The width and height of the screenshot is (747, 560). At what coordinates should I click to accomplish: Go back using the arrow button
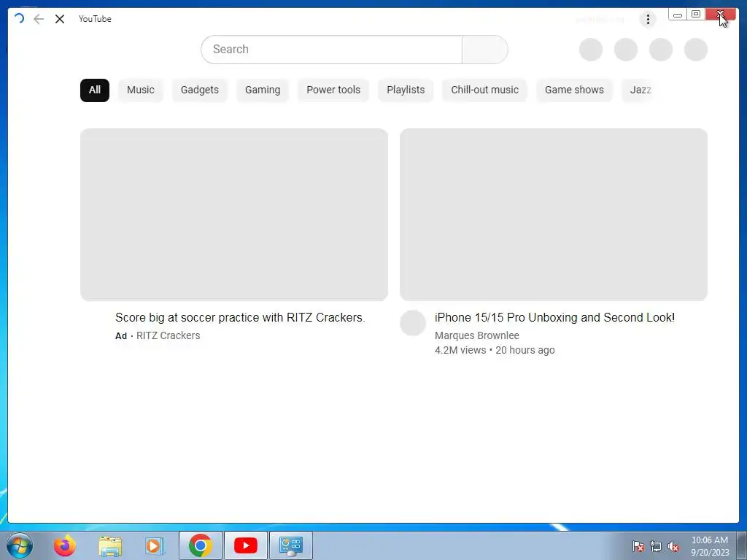tap(39, 19)
